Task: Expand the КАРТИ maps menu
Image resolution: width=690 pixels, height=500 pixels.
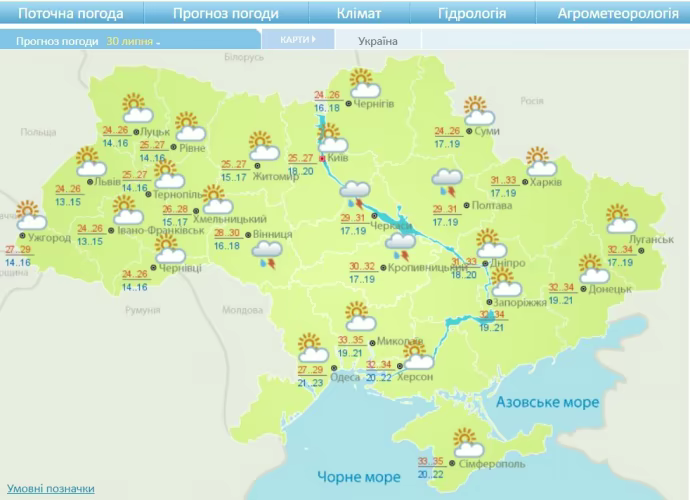Action: coord(295,40)
